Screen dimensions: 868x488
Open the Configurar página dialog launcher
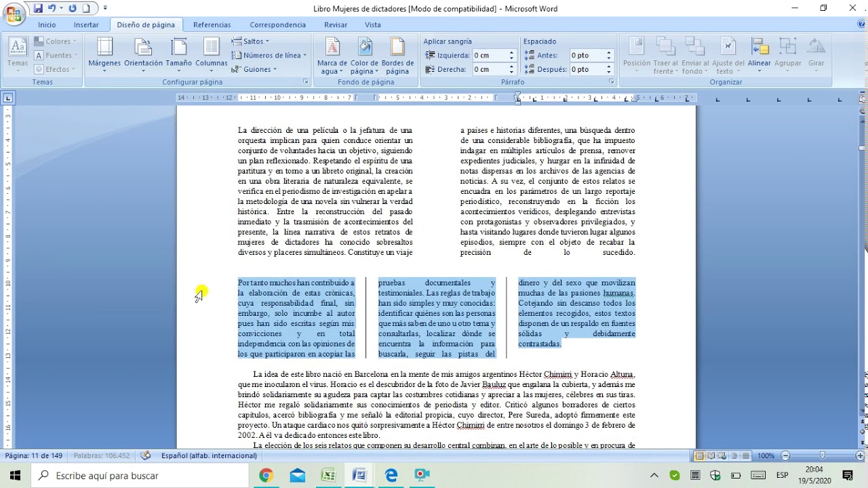point(306,82)
